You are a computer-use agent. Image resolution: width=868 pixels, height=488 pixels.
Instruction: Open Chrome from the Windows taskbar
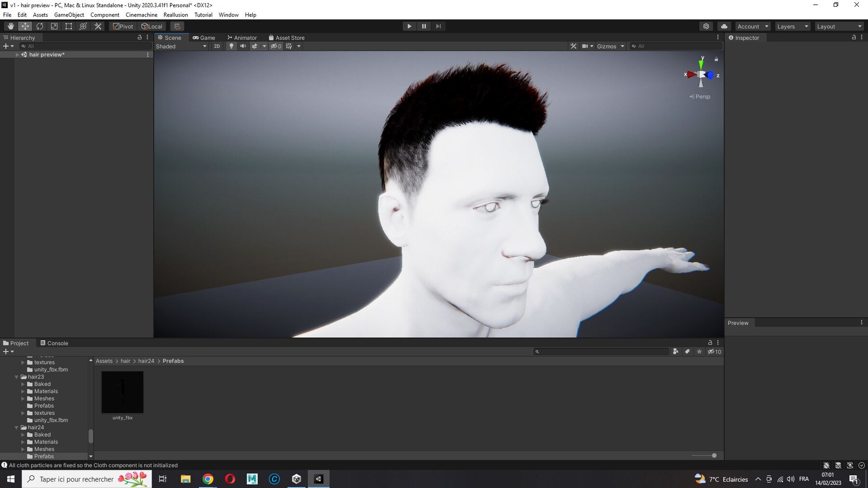pyautogui.click(x=208, y=479)
